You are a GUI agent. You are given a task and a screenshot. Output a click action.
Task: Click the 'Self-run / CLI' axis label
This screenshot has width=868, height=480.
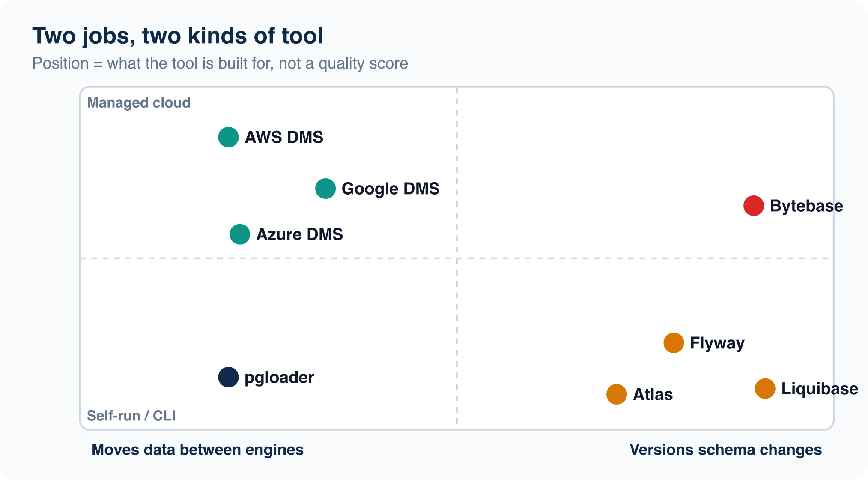(131, 416)
